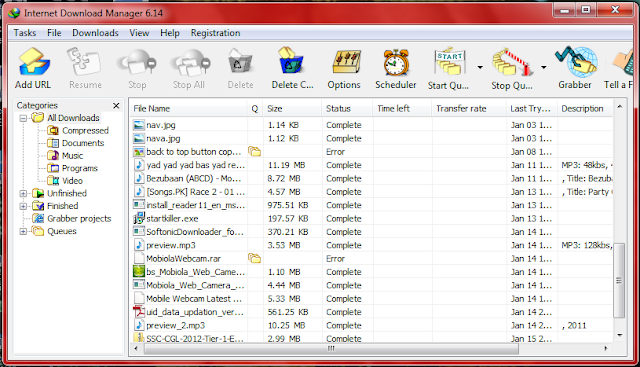
Task: Click the vertical scrollbar up arrow
Action: [620, 107]
